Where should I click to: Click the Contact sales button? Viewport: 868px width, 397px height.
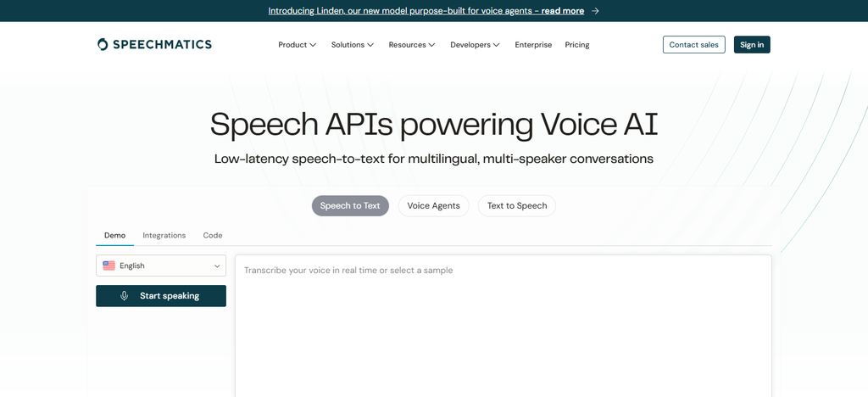point(693,45)
